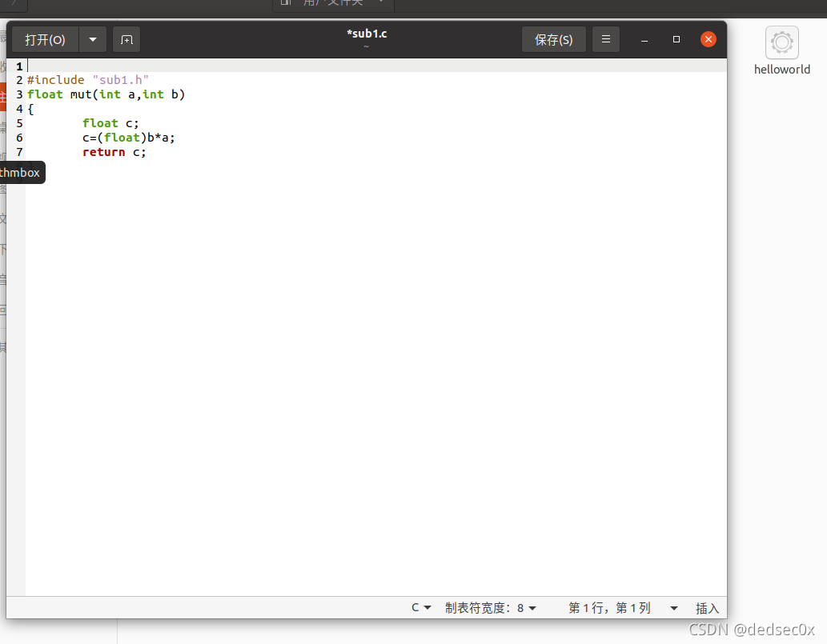Minimize the sub1.c editor window
Screen dimensions: 827x644
pyautogui.click(x=644, y=39)
